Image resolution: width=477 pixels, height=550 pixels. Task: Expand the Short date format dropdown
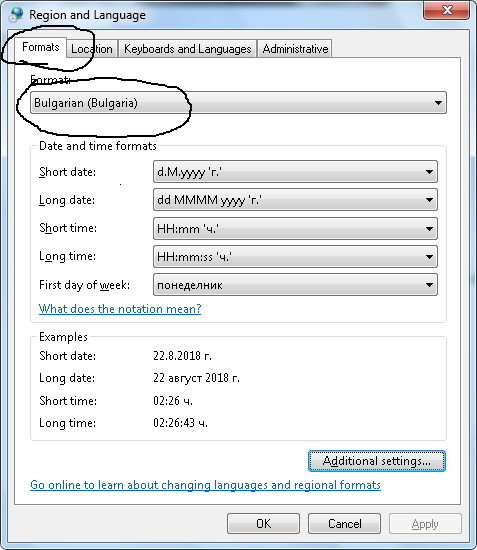point(295,172)
